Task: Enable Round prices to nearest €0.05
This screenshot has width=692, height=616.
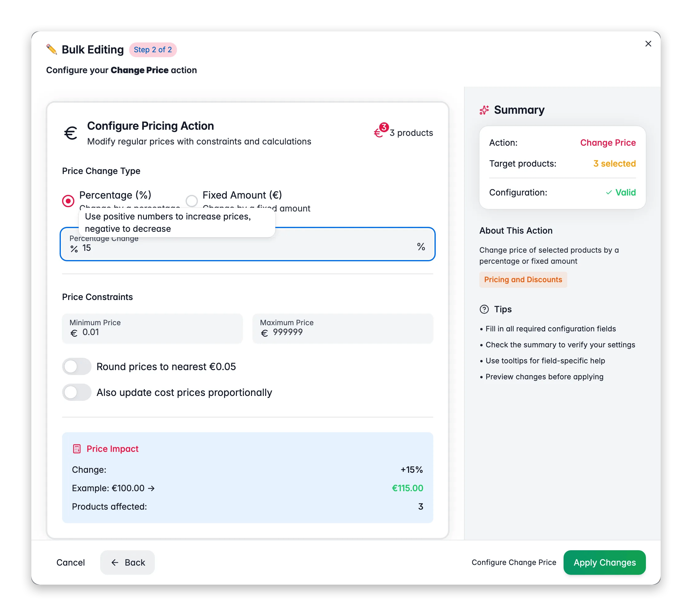Action: click(x=77, y=367)
